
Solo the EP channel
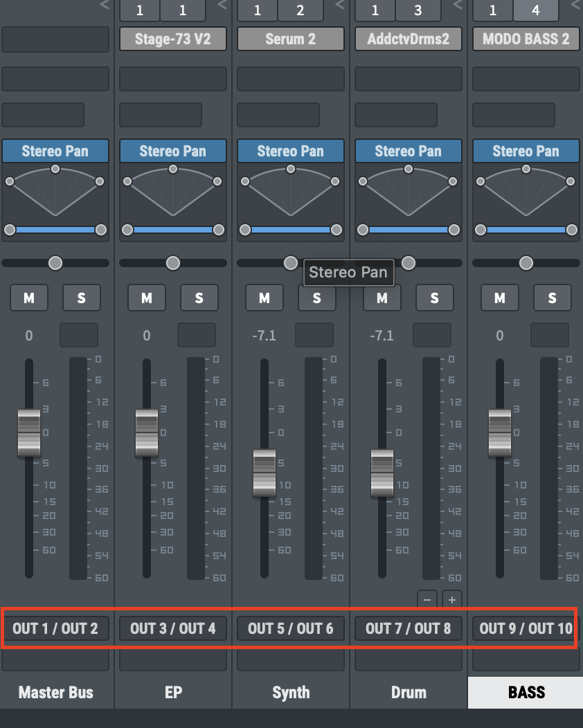tap(199, 298)
